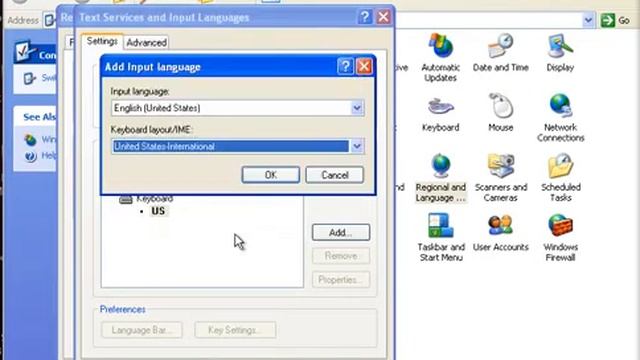Open the Scheduled Tasks icon
The width and height of the screenshot is (640, 360).
coord(560,166)
